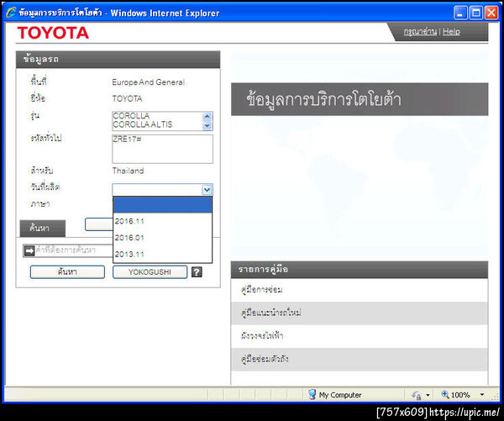Select 2016.11 in the date list
504x421 pixels.
pyautogui.click(x=162, y=221)
